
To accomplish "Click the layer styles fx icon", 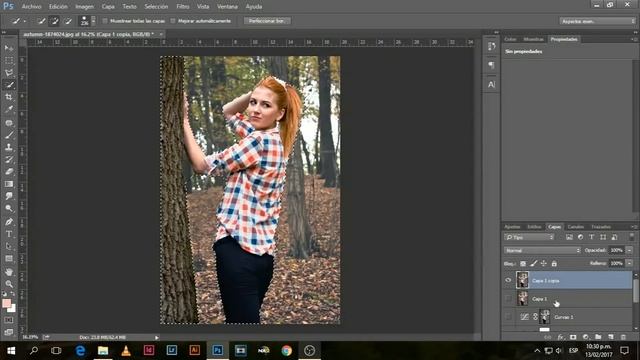I will click(561, 337).
